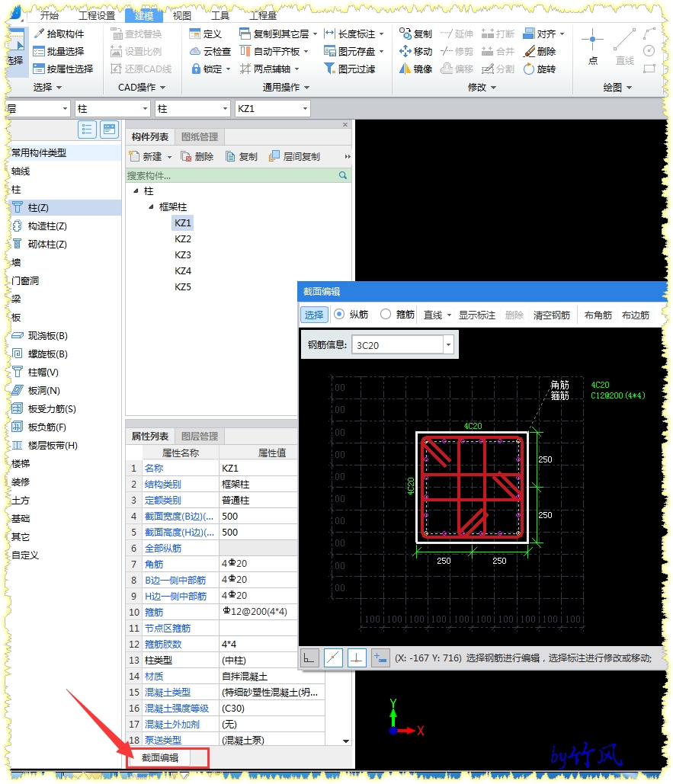
Task: Click the 删除 delete tool in ribbon
Action: (x=540, y=52)
